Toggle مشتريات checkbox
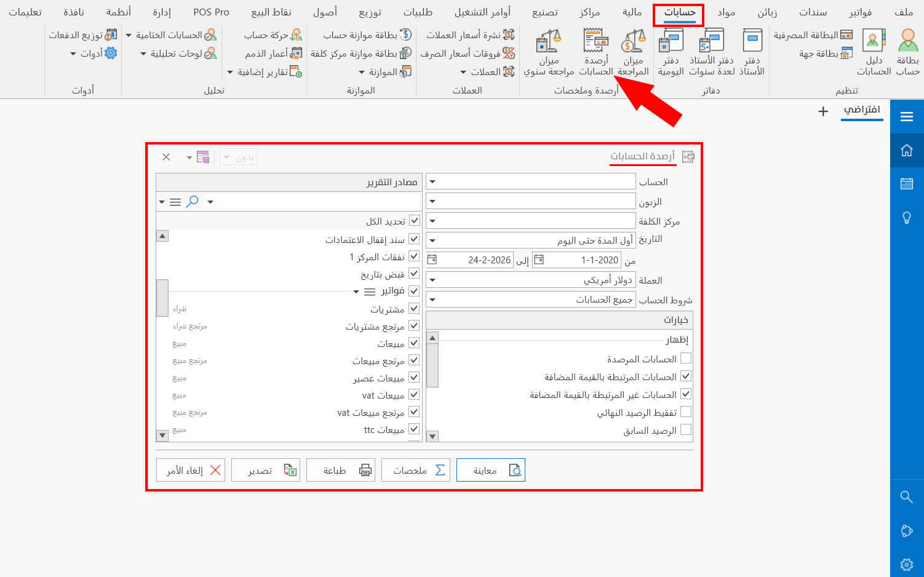This screenshot has height=577, width=924. click(x=414, y=308)
